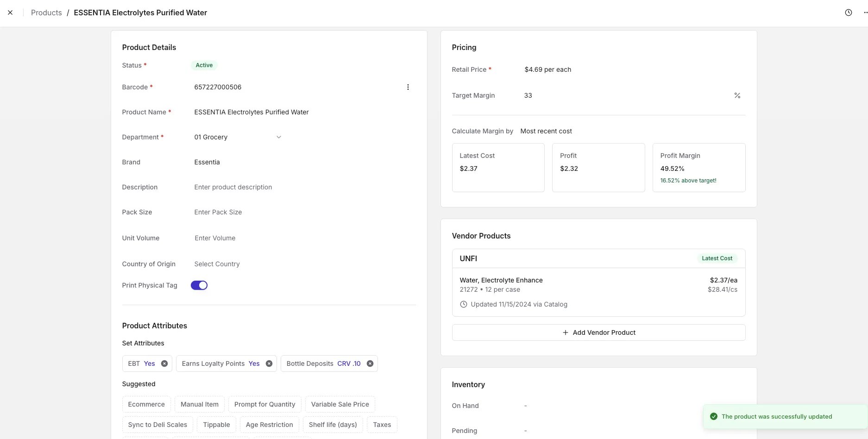
Task: Click the green success checkmark icon
Action: pyautogui.click(x=714, y=416)
